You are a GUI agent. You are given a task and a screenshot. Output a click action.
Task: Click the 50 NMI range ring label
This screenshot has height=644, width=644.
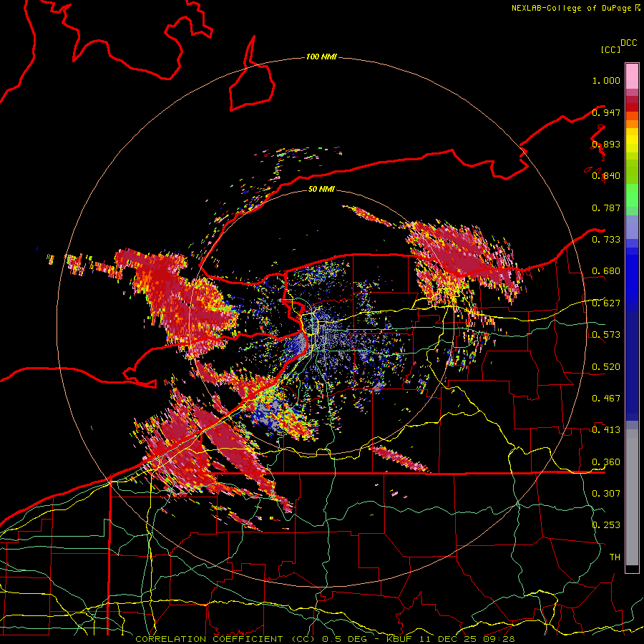(321, 190)
